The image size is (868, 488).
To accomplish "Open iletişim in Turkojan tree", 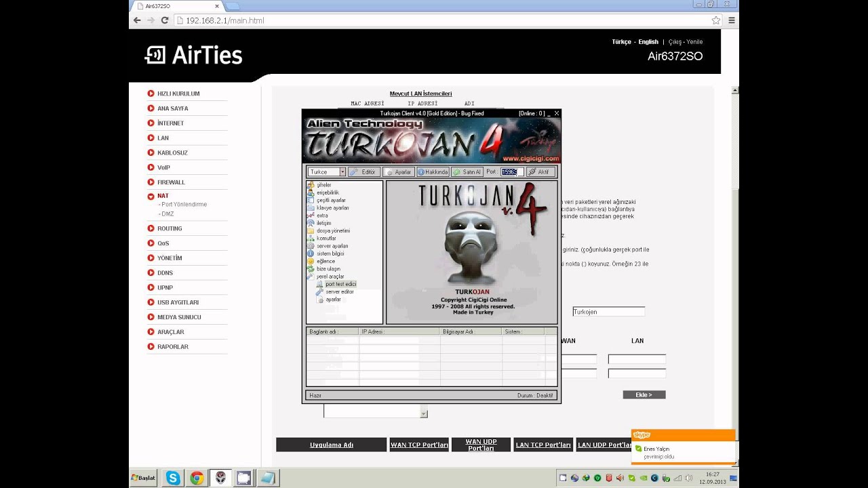I will (x=323, y=223).
